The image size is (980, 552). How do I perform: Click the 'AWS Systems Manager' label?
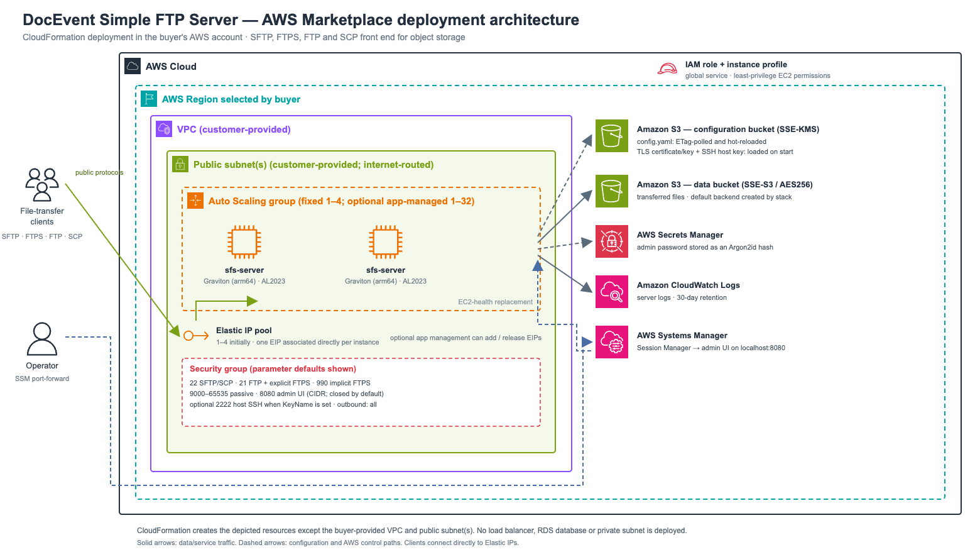pos(682,335)
